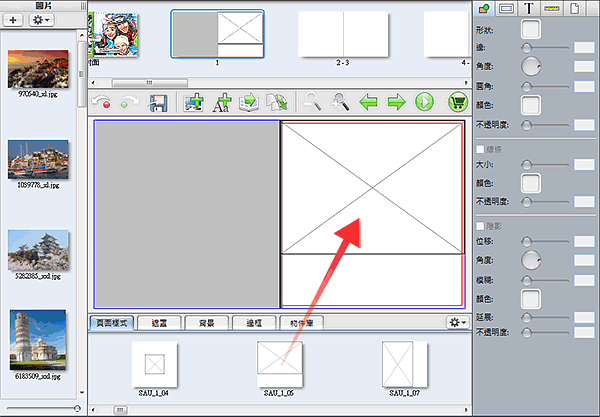
Task: Open the page document properties tab
Action: (x=574, y=8)
